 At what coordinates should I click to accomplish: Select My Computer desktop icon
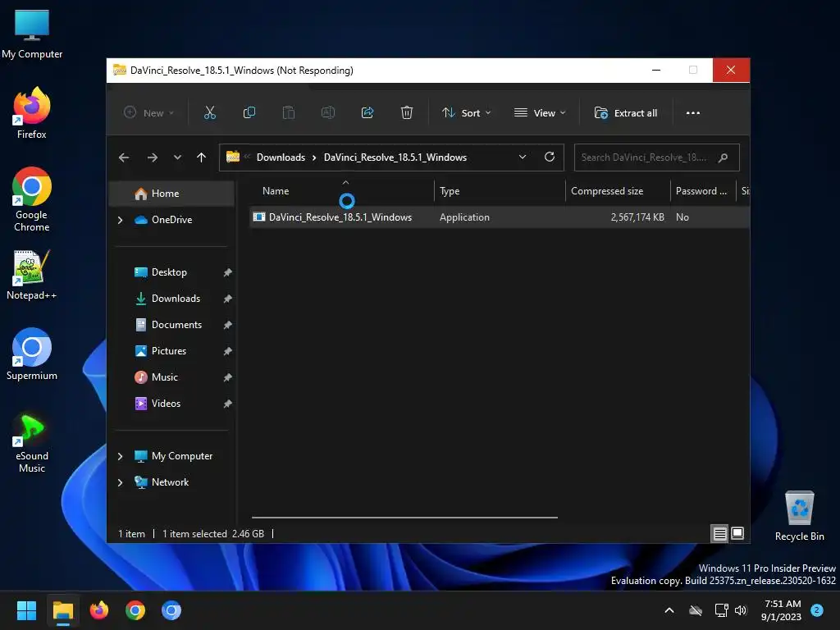point(32,34)
